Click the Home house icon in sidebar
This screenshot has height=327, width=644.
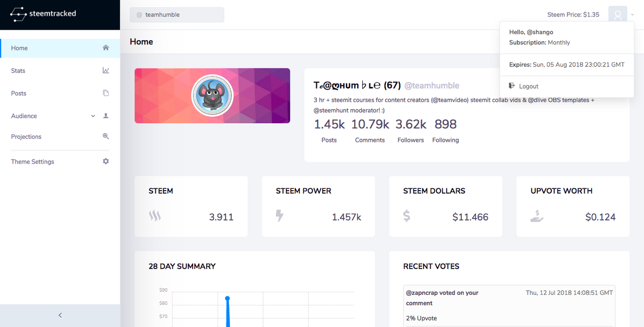pos(106,48)
